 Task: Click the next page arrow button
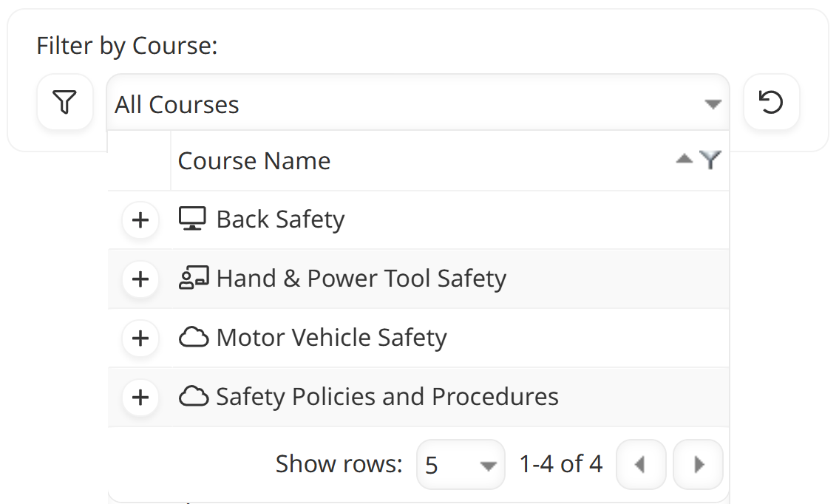click(x=698, y=464)
